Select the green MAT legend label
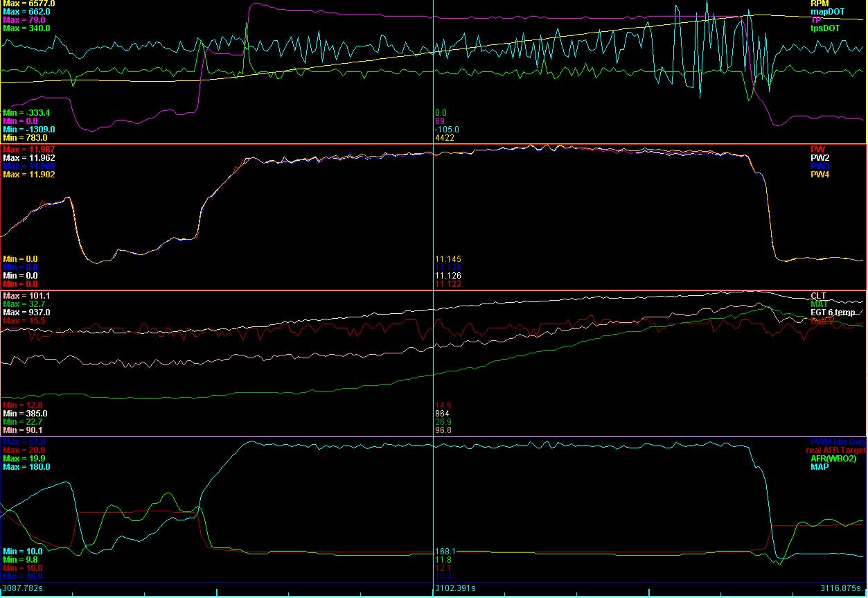 click(820, 304)
